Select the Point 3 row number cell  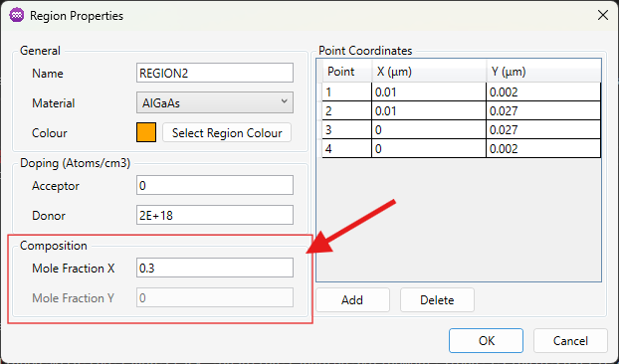click(x=347, y=129)
